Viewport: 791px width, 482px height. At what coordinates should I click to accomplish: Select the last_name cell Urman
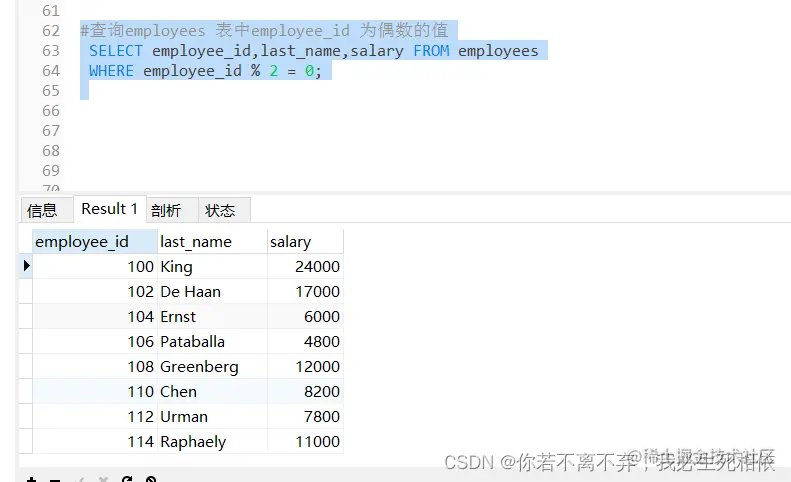pos(212,416)
